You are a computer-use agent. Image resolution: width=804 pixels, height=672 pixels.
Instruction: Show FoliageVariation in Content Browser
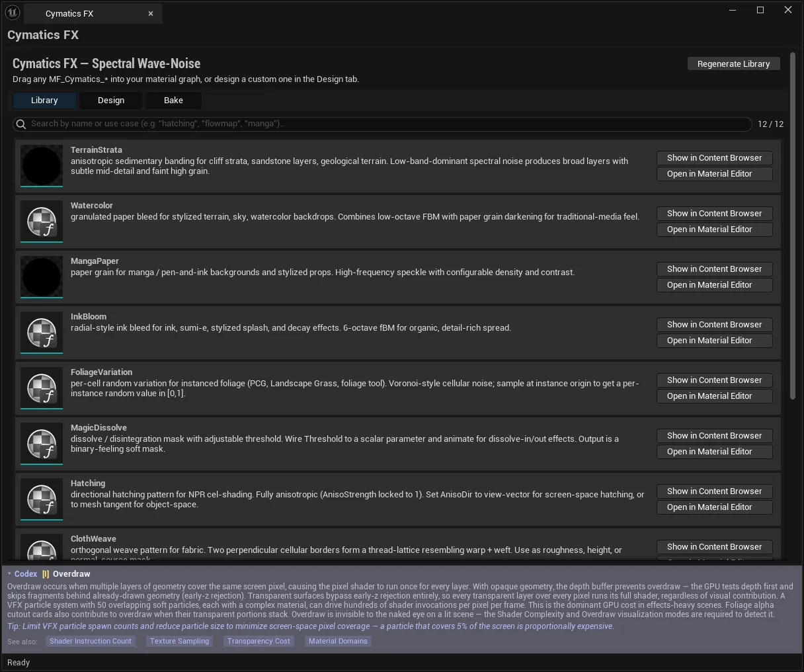point(715,380)
